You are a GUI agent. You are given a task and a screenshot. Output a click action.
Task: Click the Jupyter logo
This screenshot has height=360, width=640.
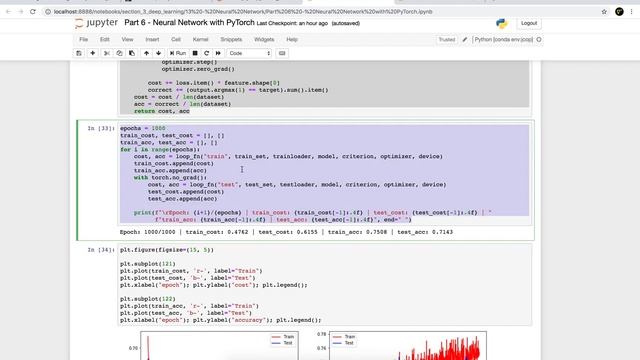97,23
